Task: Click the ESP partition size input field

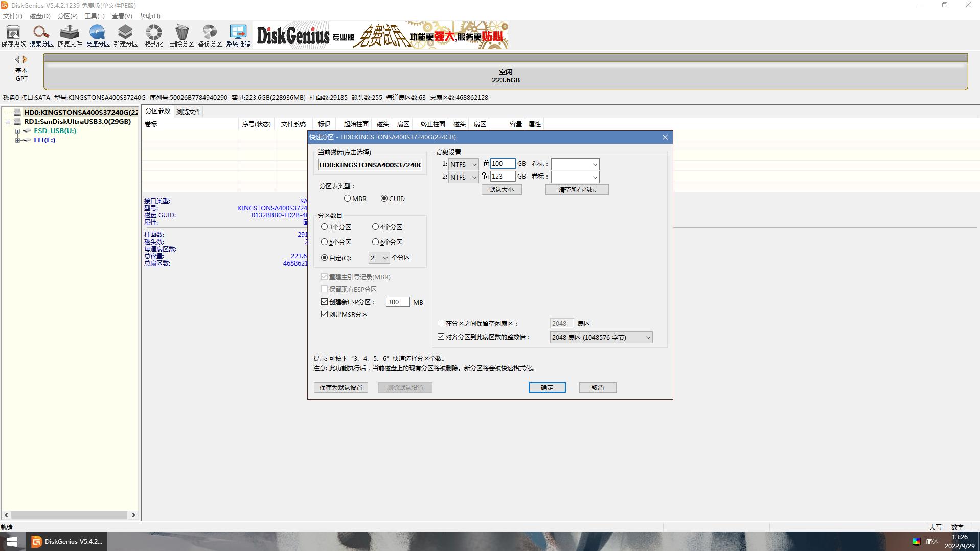Action: 397,302
